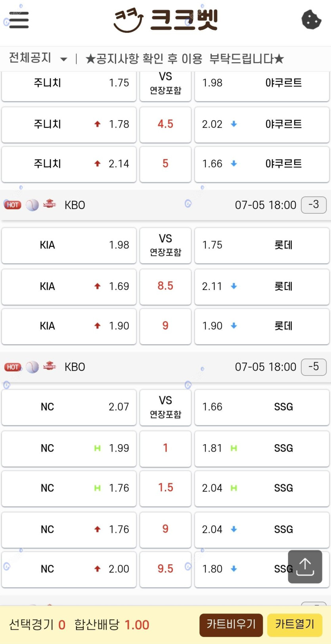This screenshot has height=644, width=331.
Task: Tap the cookie icon in header
Action: (x=311, y=20)
